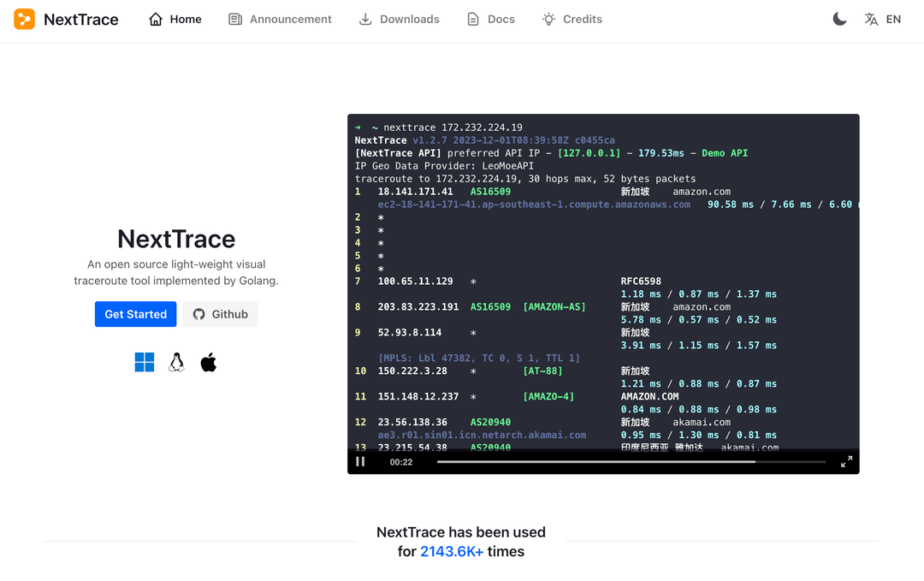Enter fullscreen on the demo video
924x581 pixels.
click(846, 461)
